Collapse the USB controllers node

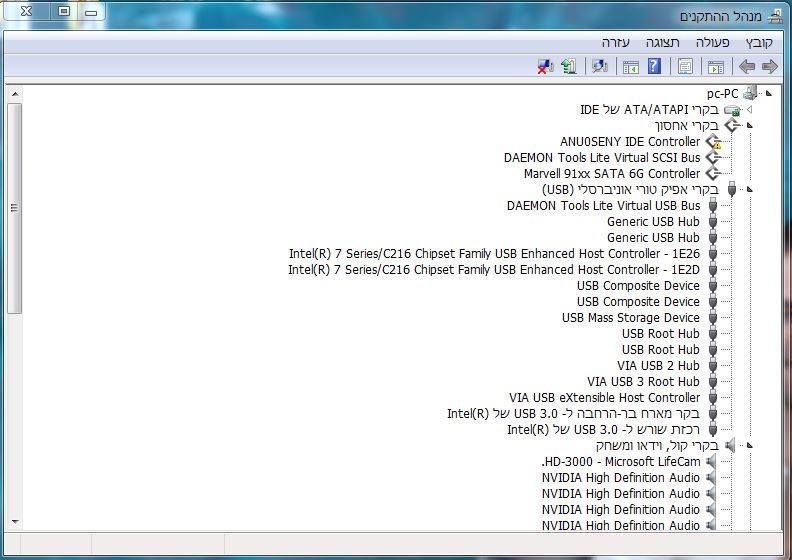(x=750, y=189)
